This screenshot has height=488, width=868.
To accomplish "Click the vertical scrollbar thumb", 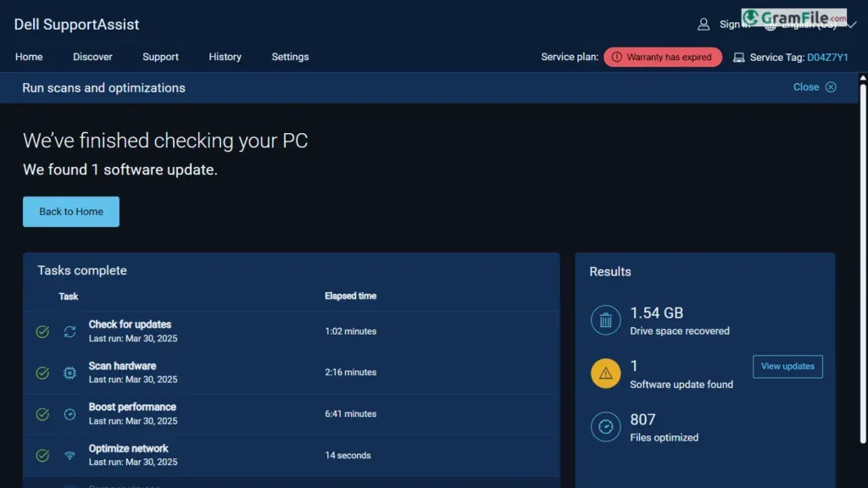I will click(x=862, y=263).
